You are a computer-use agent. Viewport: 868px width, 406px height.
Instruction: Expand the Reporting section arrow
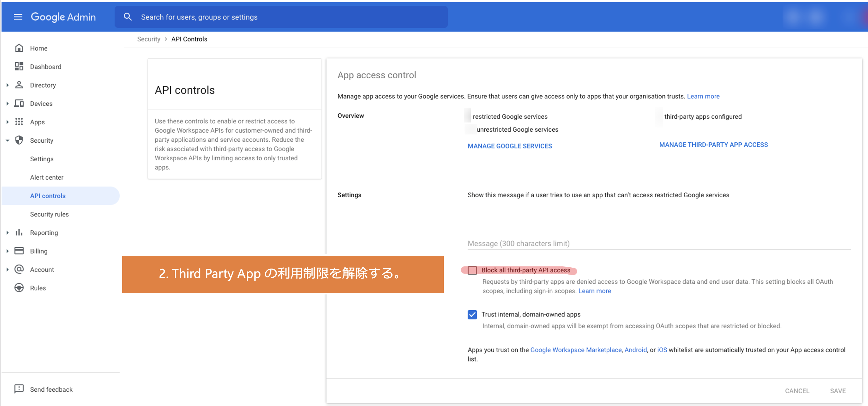click(x=7, y=233)
